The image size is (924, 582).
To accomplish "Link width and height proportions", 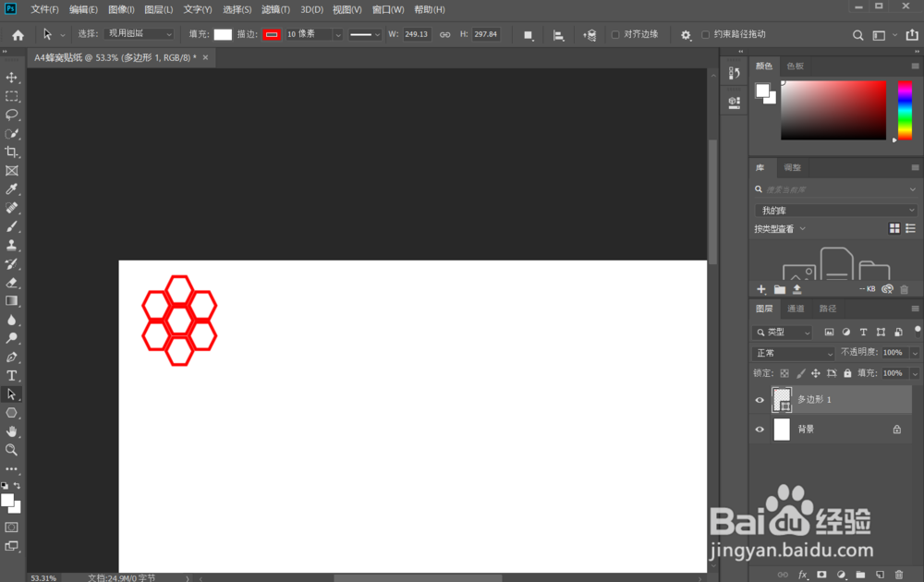I will 445,35.
